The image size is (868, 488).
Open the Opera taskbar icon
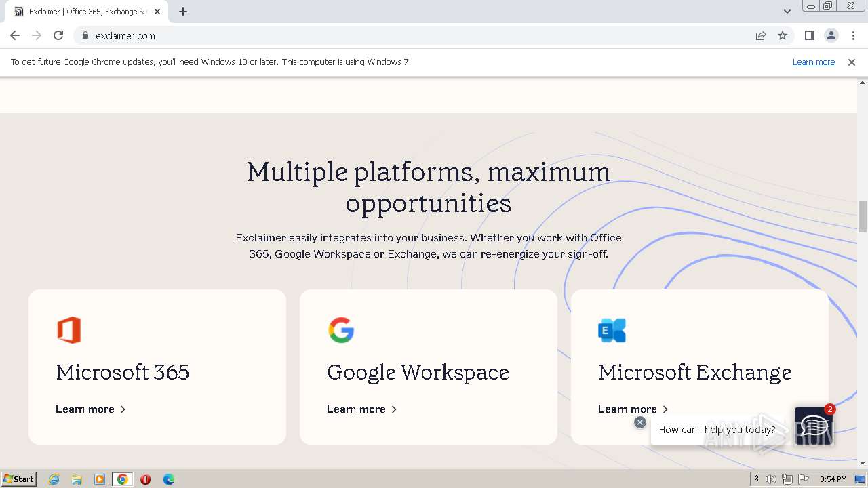(145, 479)
